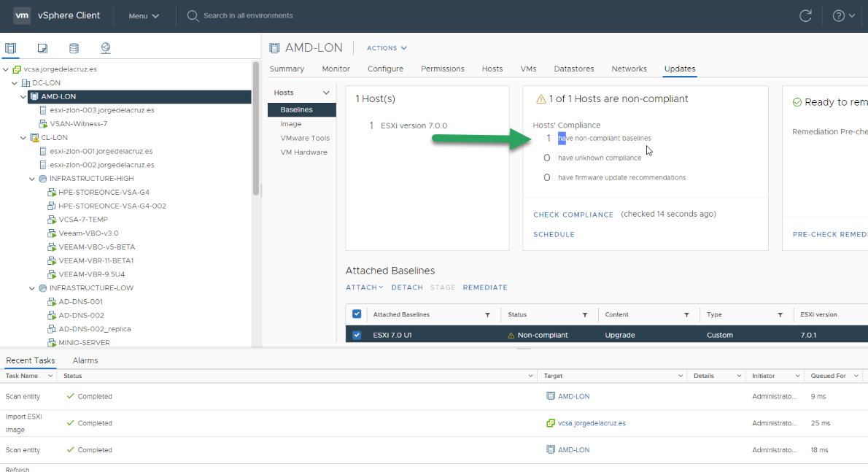Screen dimensions: 868x472
Task: Click the VMware vm logo
Action: (x=22, y=15)
